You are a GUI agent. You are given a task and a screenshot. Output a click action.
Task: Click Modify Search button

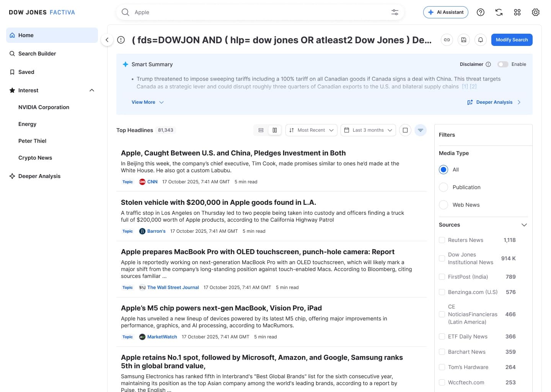[x=512, y=40]
